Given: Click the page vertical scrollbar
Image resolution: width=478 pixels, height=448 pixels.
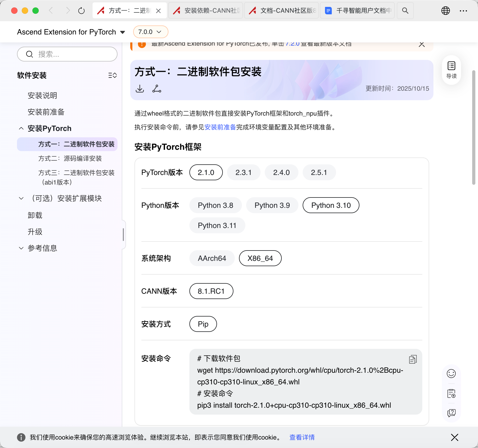Looking at the screenshot, I should coord(474,127).
